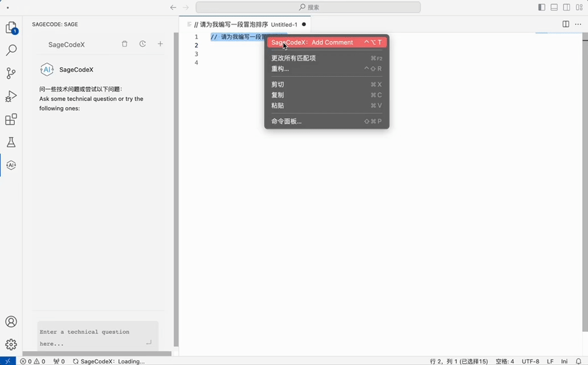Send the question with the enter icon
The height and width of the screenshot is (365, 588).
pos(149,342)
